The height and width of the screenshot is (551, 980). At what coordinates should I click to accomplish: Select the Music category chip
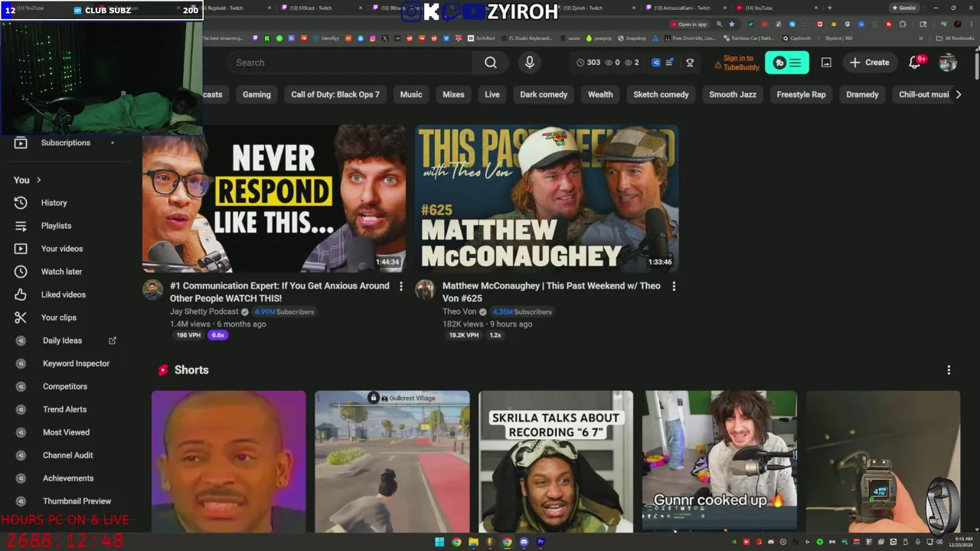[411, 95]
